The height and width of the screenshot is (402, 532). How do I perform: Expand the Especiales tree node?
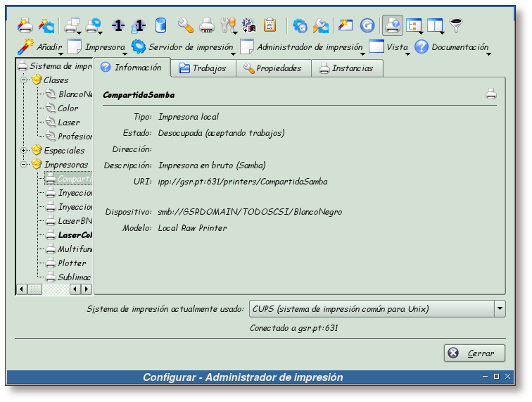(x=23, y=151)
